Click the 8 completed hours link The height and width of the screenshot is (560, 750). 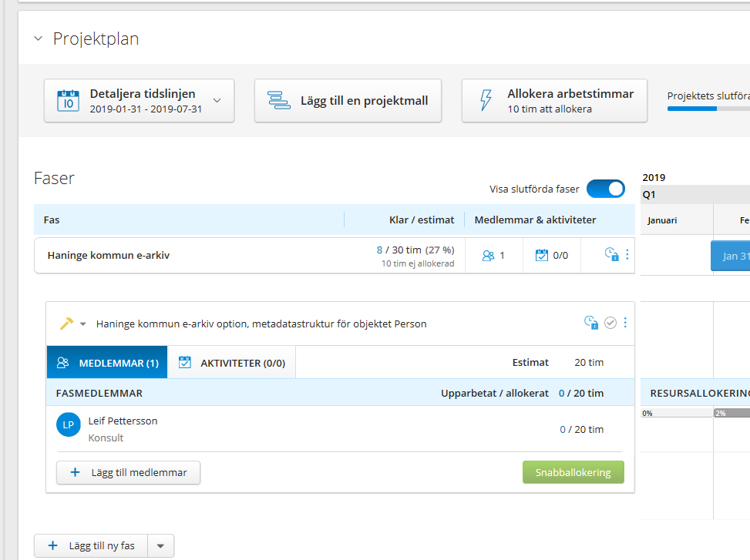379,250
